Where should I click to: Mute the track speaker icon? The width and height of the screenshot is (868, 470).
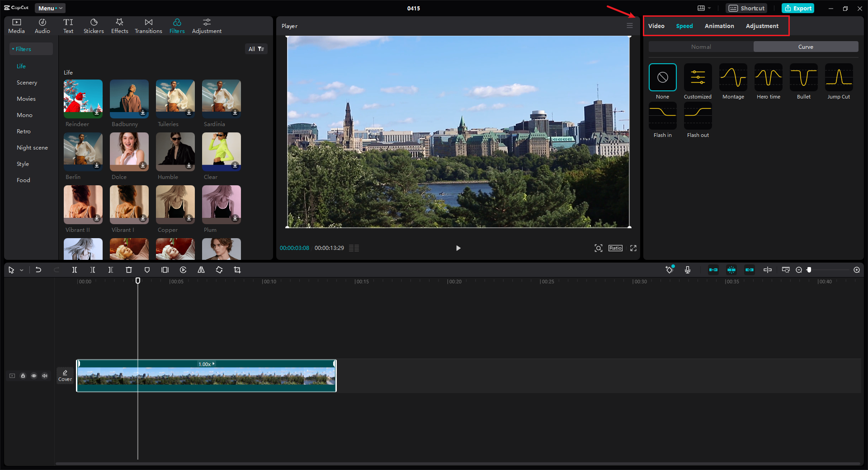pyautogui.click(x=45, y=376)
